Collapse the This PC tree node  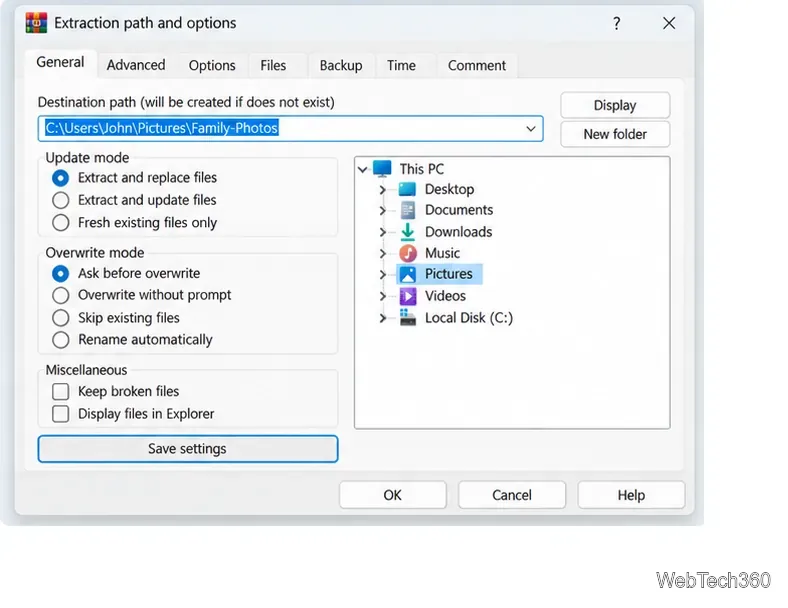pyautogui.click(x=362, y=169)
